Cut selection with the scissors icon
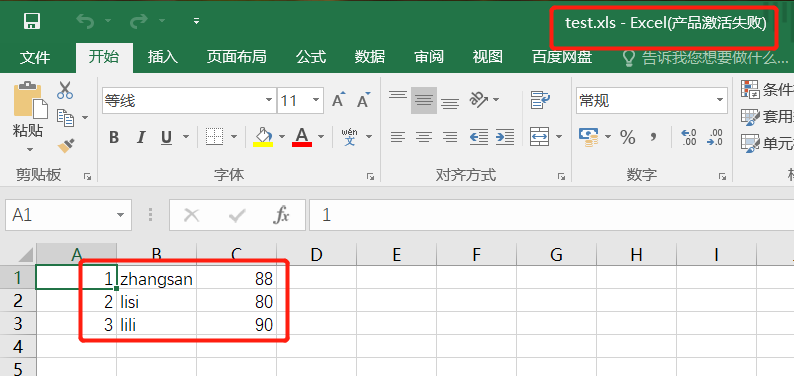Image resolution: width=794 pixels, height=376 pixels. coord(65,90)
